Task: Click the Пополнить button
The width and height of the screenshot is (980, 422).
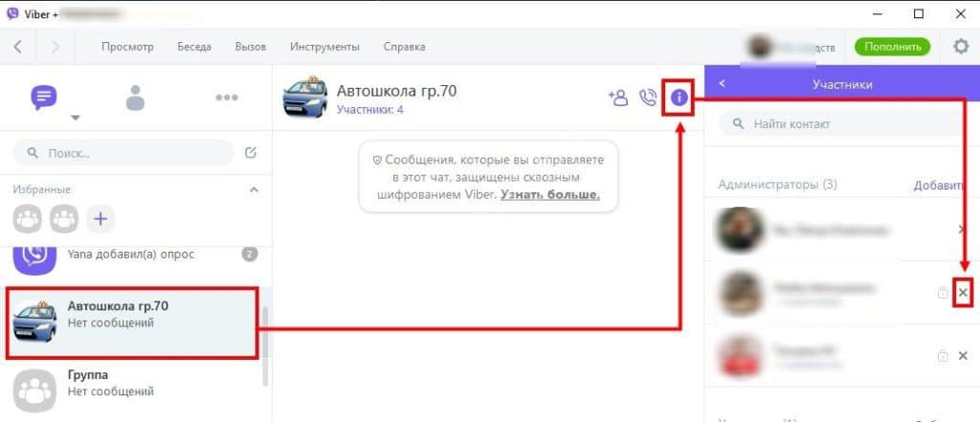Action: pos(893,47)
